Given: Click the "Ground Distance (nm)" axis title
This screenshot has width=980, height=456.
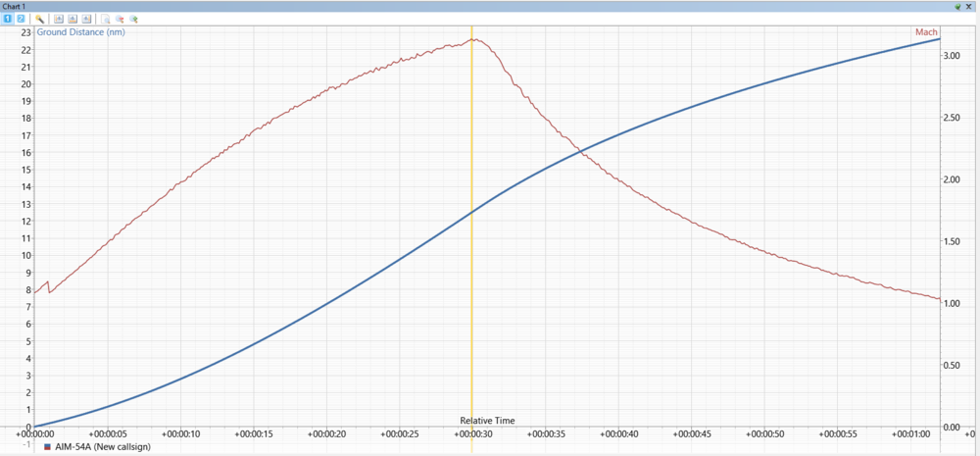Looking at the screenshot, I should point(80,32).
